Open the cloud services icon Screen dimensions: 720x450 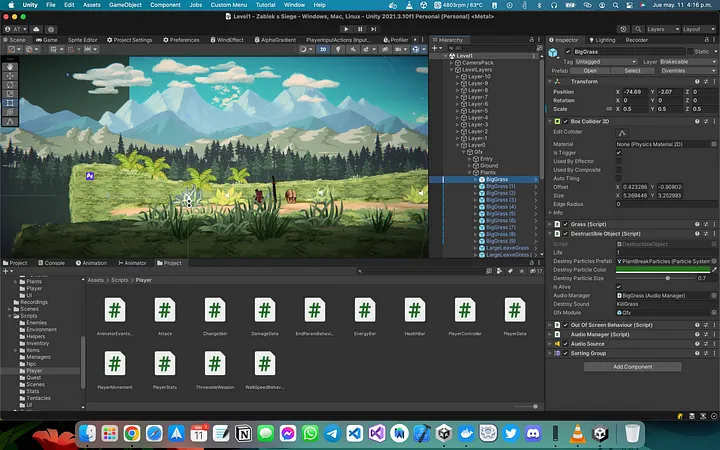tap(36, 29)
